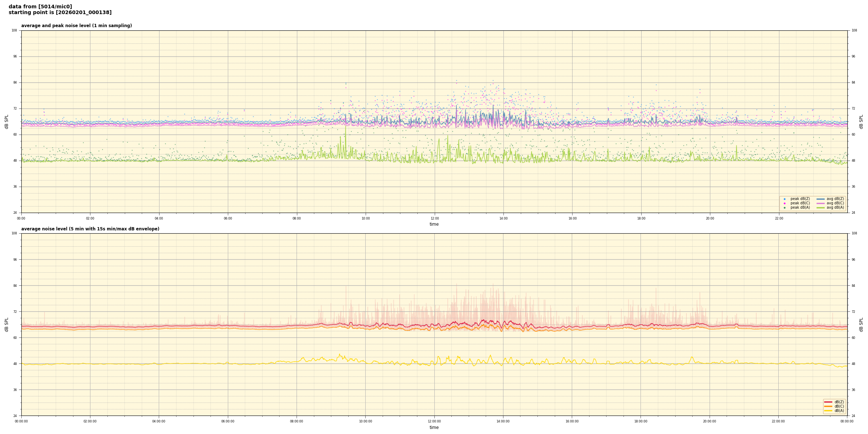Screen dimensions: 868x434
Task: Click the 12:00 tick on top chart
Action: tap(434, 218)
